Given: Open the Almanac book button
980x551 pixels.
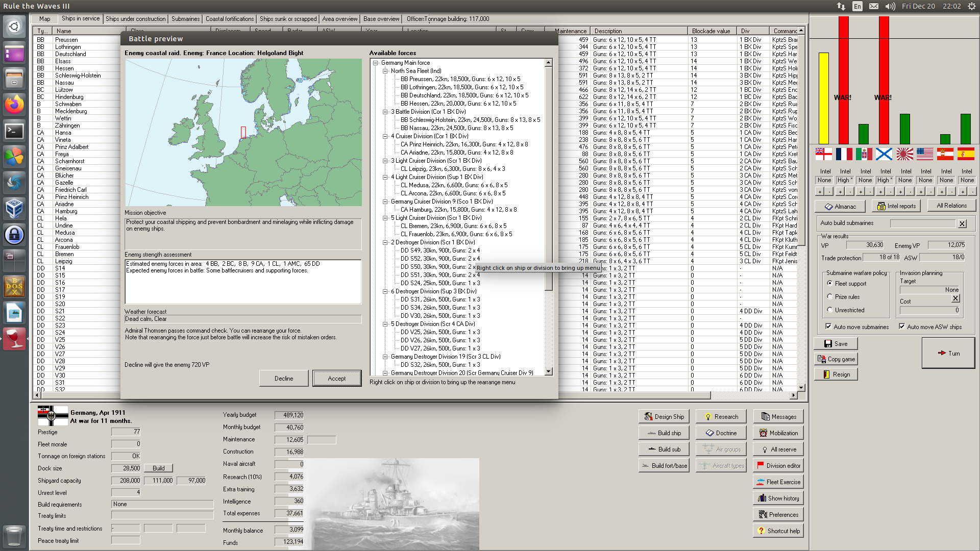Looking at the screenshot, I should (840, 206).
